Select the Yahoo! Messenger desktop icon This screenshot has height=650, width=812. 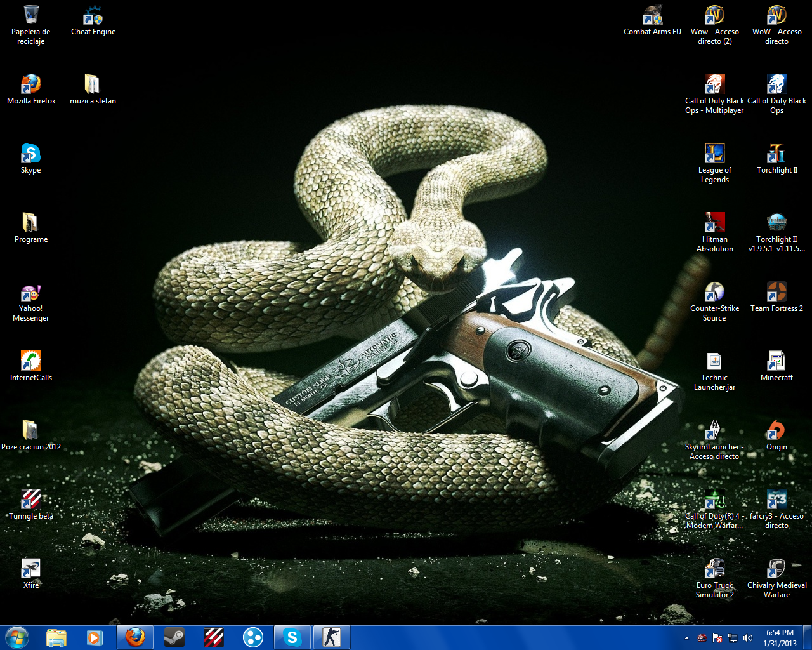30,302
